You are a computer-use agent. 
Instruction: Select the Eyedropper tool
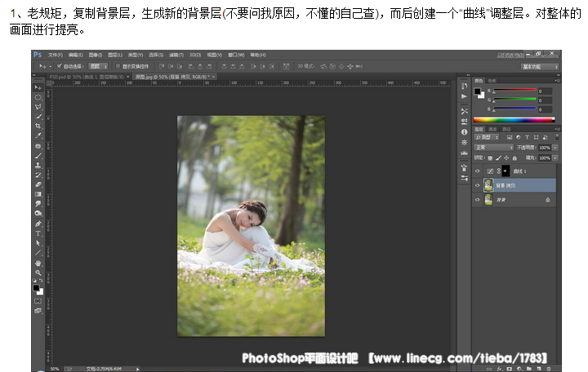[x=38, y=135]
